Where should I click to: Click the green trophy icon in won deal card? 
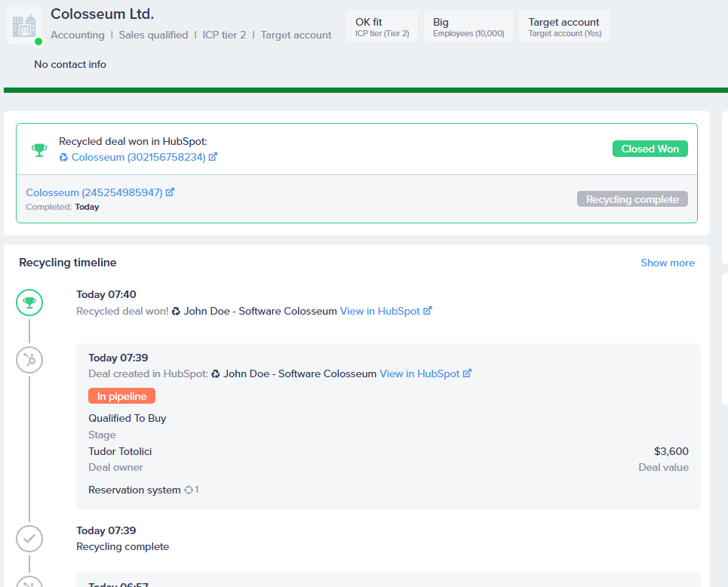click(x=39, y=149)
